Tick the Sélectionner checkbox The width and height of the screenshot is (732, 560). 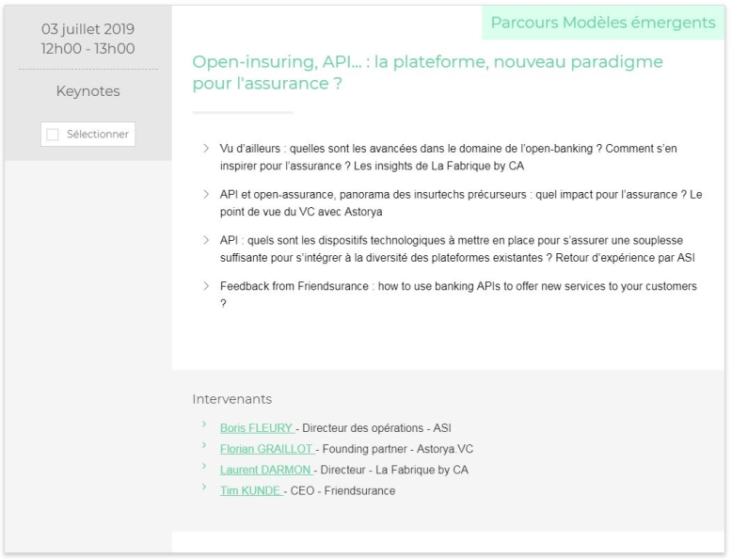(x=54, y=135)
